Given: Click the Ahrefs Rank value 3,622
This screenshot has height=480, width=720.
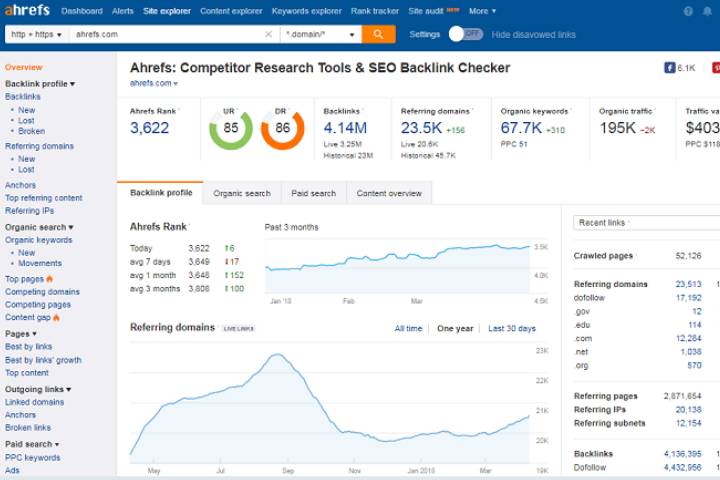Looking at the screenshot, I should pyautogui.click(x=150, y=128).
